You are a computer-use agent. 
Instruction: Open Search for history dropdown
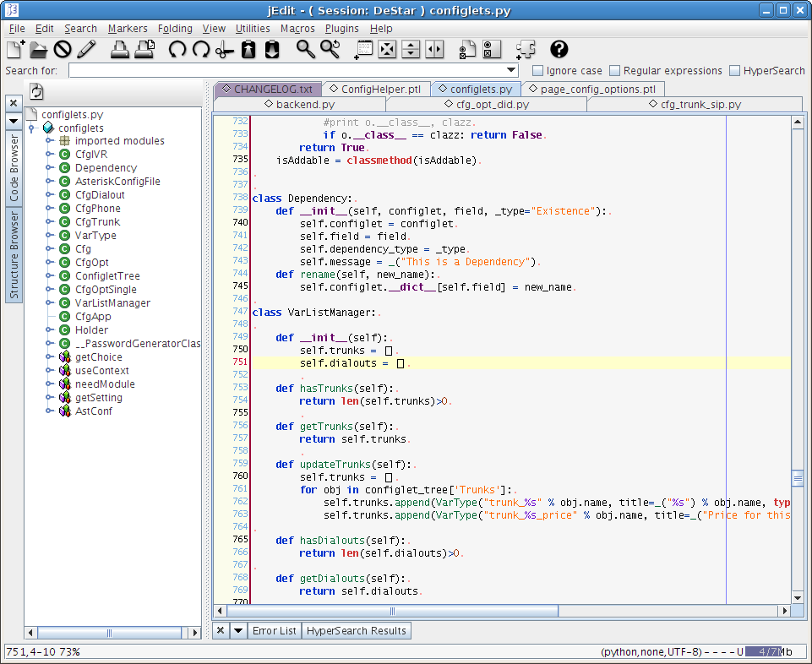511,70
